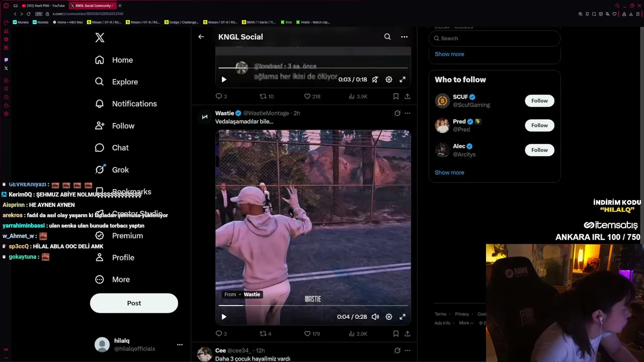The image size is (644, 362).
Task: Go to Home in X sidebar
Action: point(114,60)
